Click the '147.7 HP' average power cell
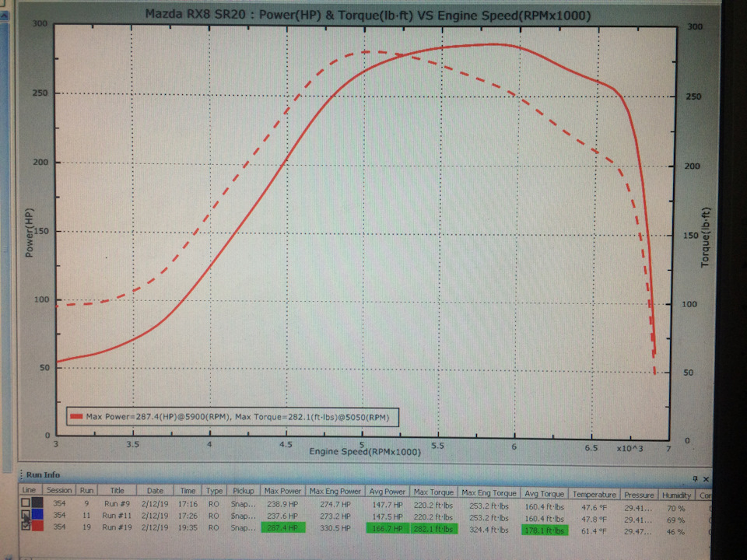The width and height of the screenshot is (747, 560). tap(387, 505)
